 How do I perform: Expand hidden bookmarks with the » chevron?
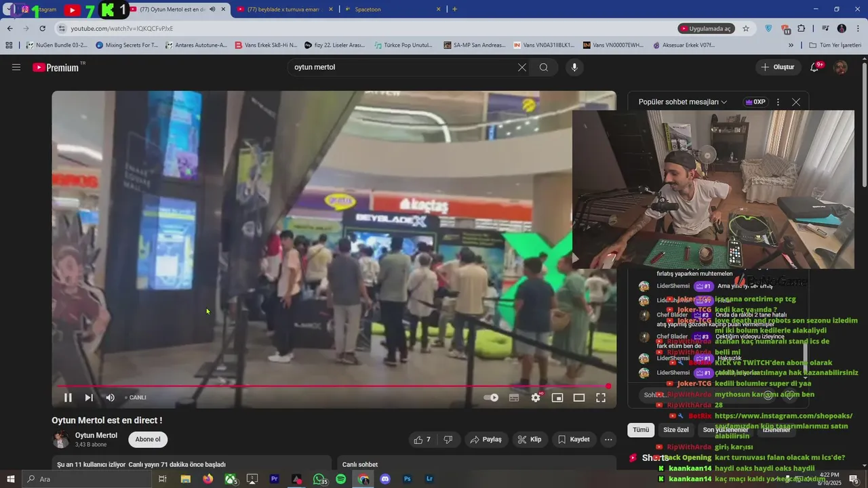tap(791, 45)
